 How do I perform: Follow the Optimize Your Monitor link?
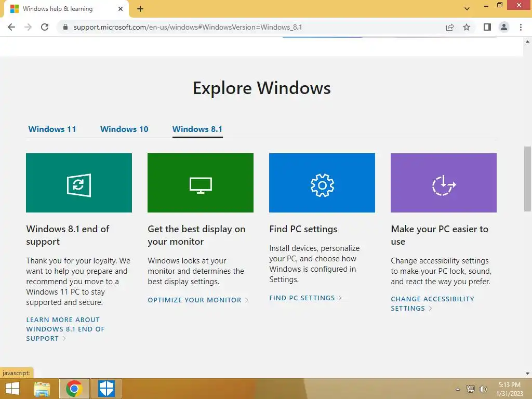pyautogui.click(x=198, y=300)
